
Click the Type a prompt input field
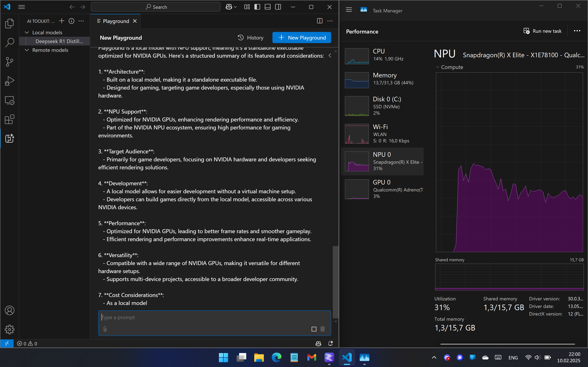214,318
